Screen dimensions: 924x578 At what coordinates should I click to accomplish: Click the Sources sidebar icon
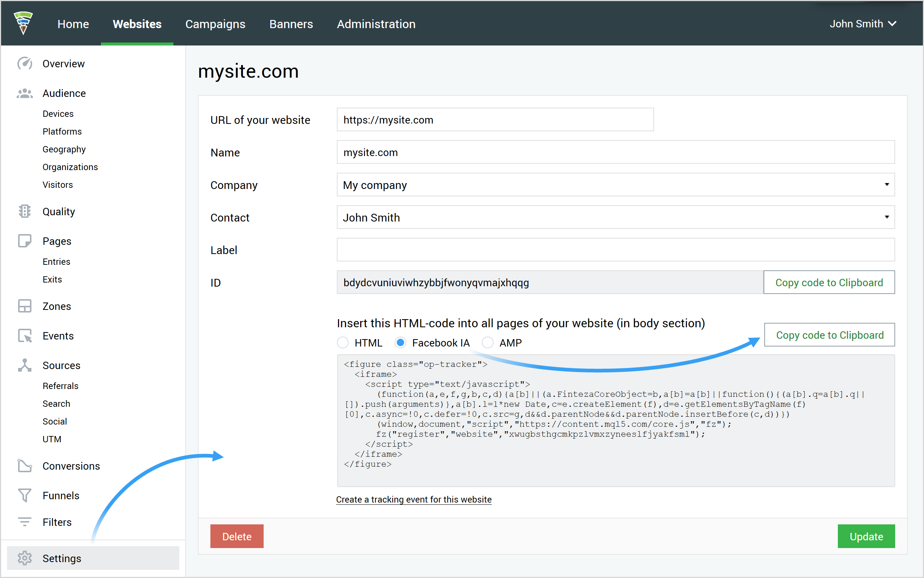(x=24, y=365)
